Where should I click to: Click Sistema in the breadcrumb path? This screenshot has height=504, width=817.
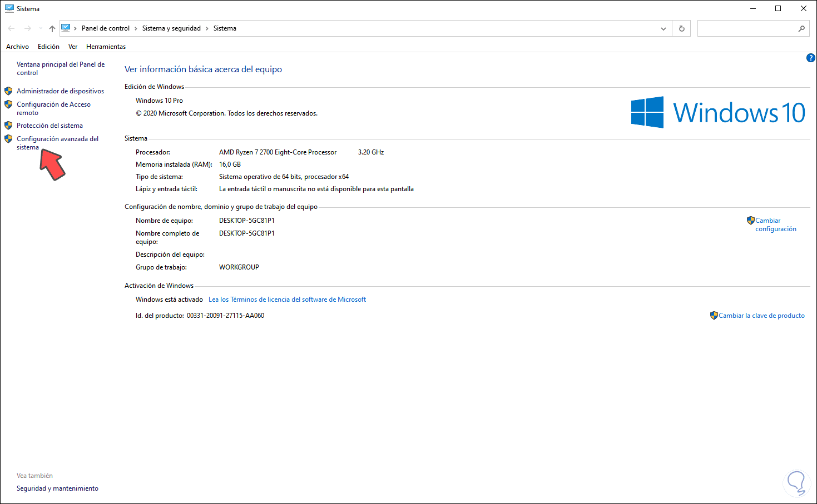[225, 28]
